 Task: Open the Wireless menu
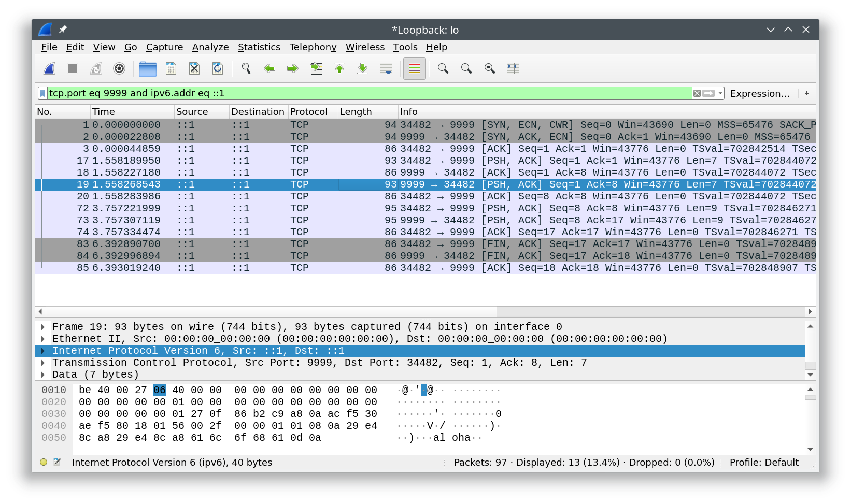[365, 47]
